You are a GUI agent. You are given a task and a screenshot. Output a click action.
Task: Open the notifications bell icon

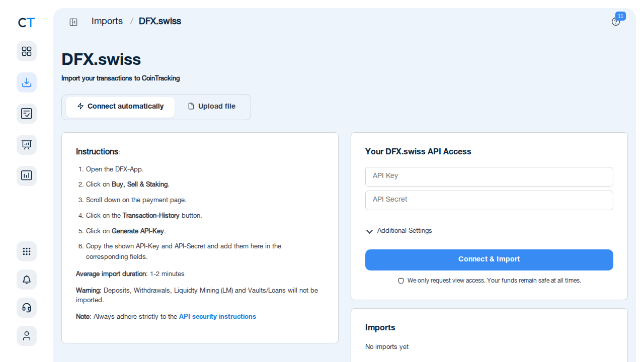27,280
